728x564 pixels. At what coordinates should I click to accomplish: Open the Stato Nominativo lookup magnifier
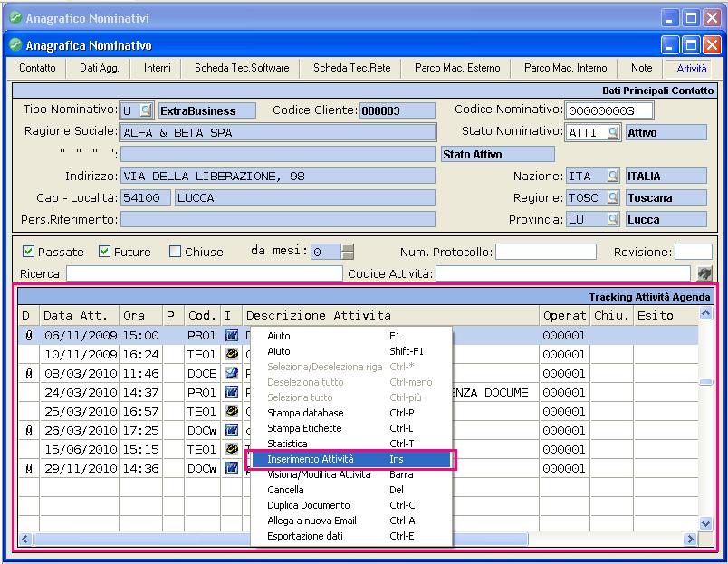tap(613, 132)
